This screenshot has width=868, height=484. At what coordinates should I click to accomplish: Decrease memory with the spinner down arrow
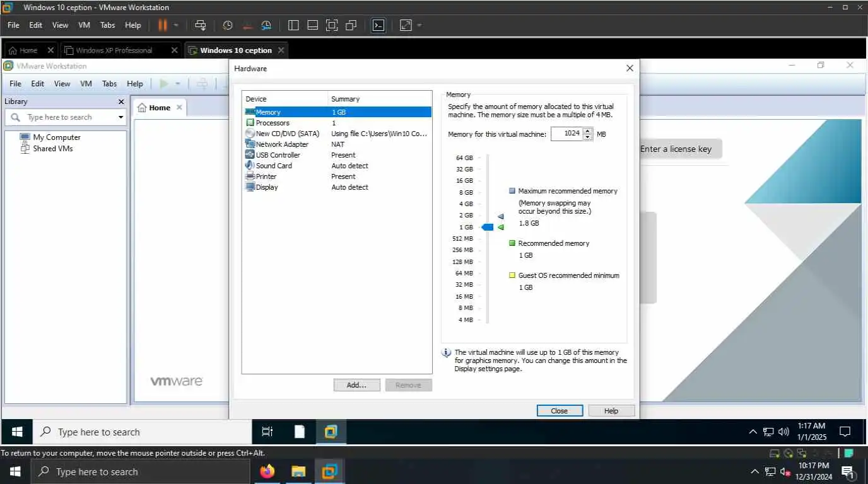click(x=588, y=137)
